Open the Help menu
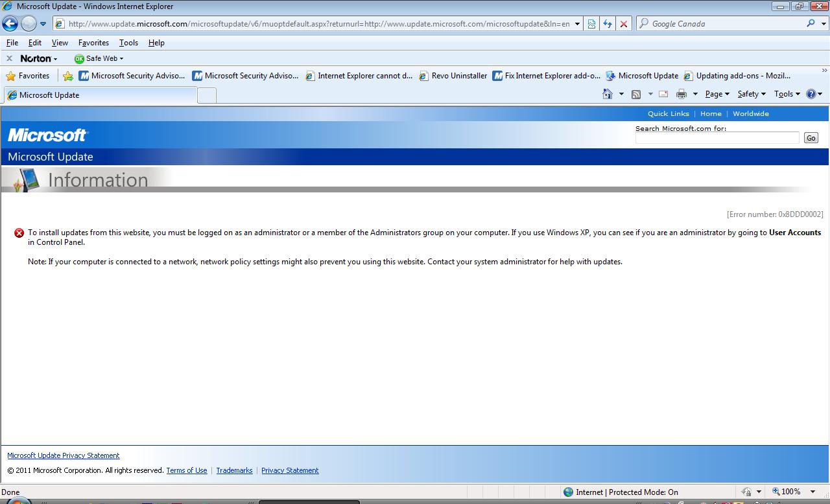 [156, 43]
